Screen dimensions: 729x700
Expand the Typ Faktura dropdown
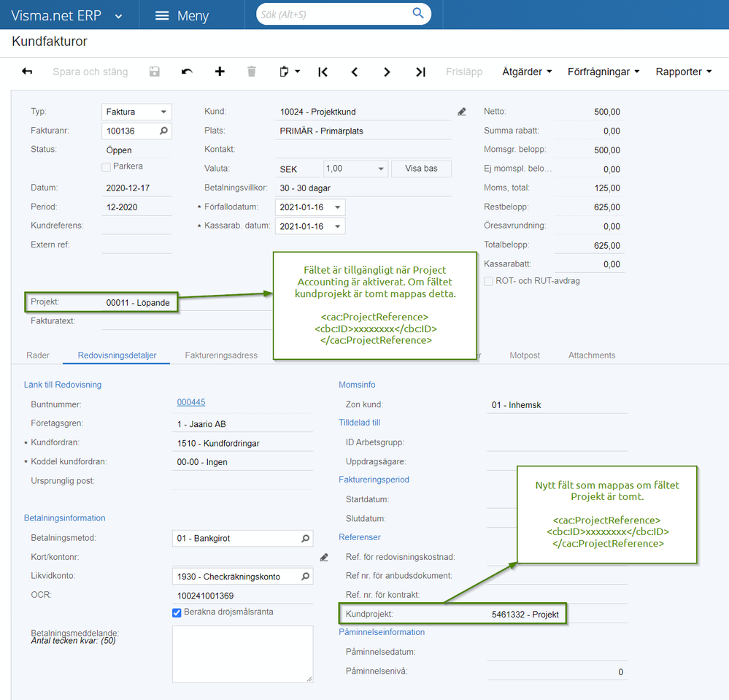pyautogui.click(x=136, y=112)
